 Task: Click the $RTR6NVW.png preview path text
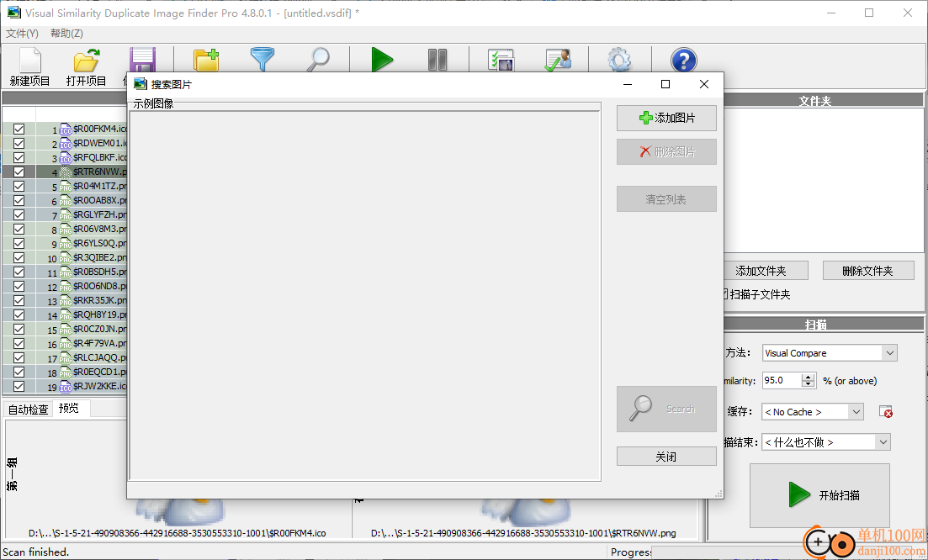tap(523, 533)
